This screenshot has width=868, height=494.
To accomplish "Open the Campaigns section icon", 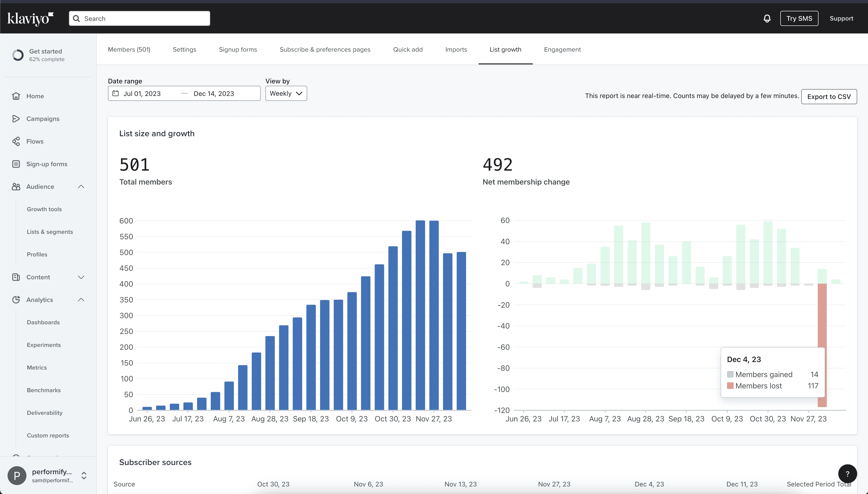I will (x=16, y=119).
